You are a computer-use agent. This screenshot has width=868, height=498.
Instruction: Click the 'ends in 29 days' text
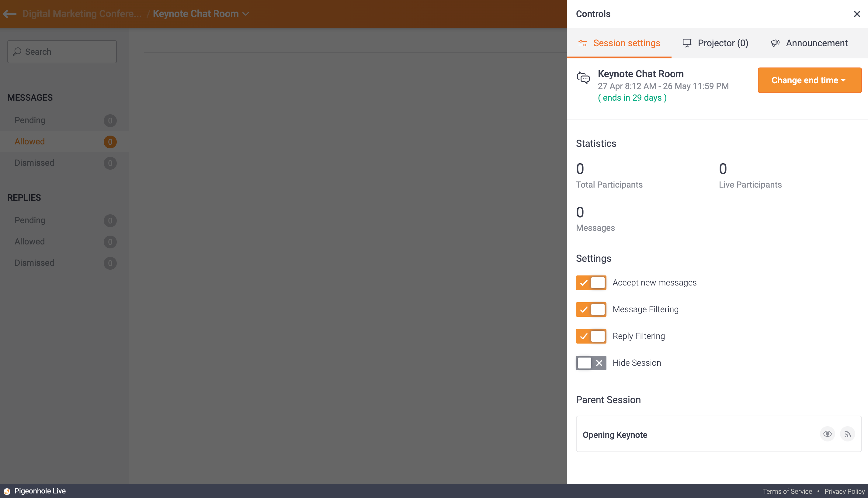pos(632,98)
